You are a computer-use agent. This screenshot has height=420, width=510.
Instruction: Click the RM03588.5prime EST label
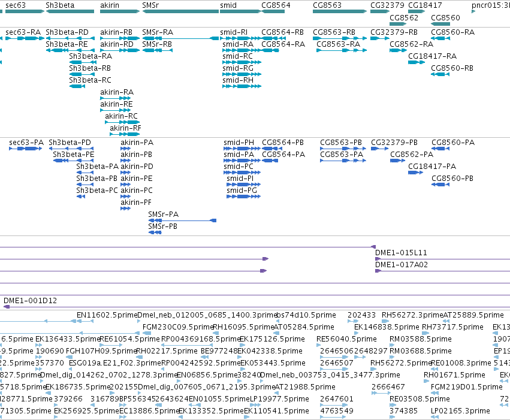(x=421, y=339)
